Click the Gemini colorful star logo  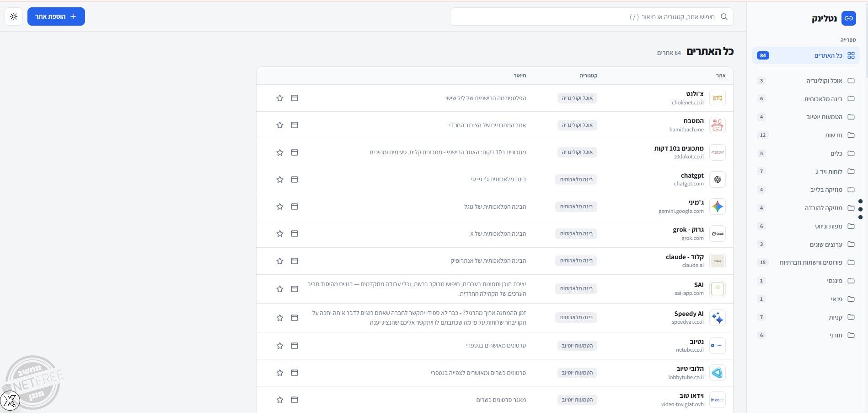point(717,206)
